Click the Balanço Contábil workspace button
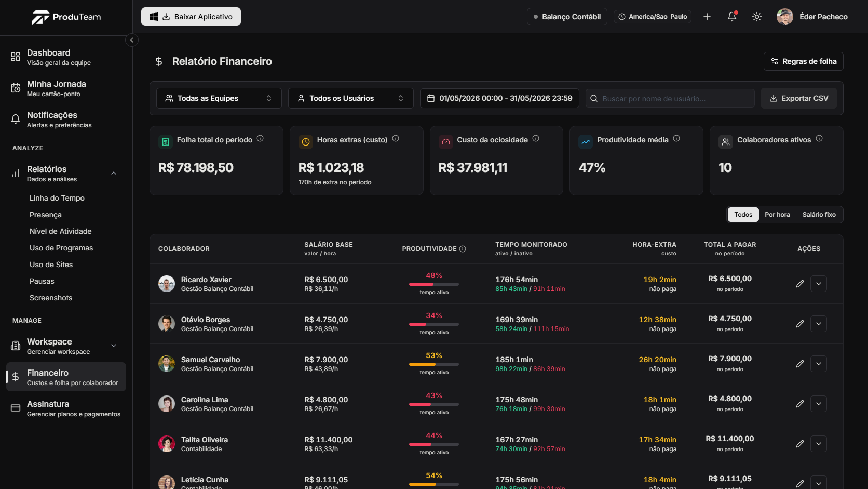 point(567,17)
